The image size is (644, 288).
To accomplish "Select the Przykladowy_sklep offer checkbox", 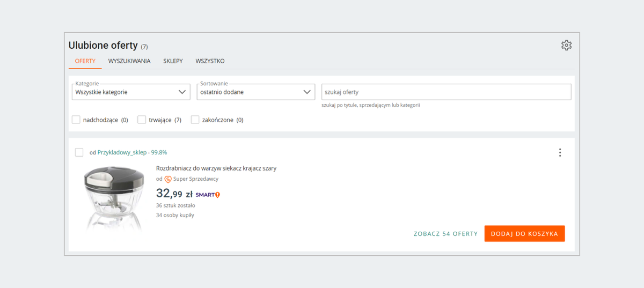I will tap(79, 152).
